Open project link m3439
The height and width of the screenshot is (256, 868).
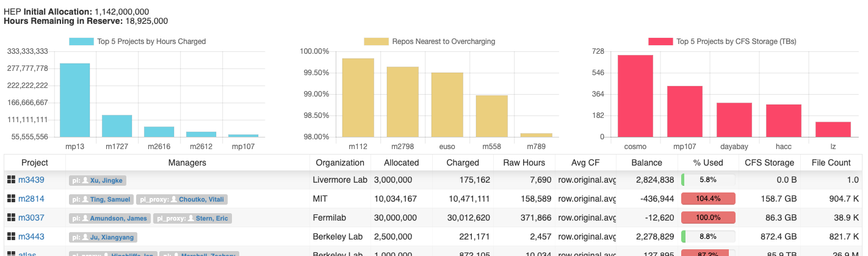[x=31, y=180]
